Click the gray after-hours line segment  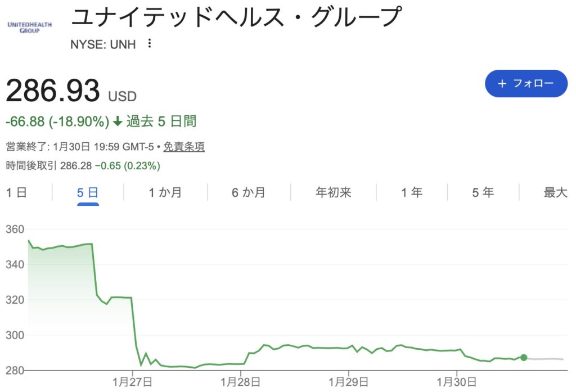544,358
